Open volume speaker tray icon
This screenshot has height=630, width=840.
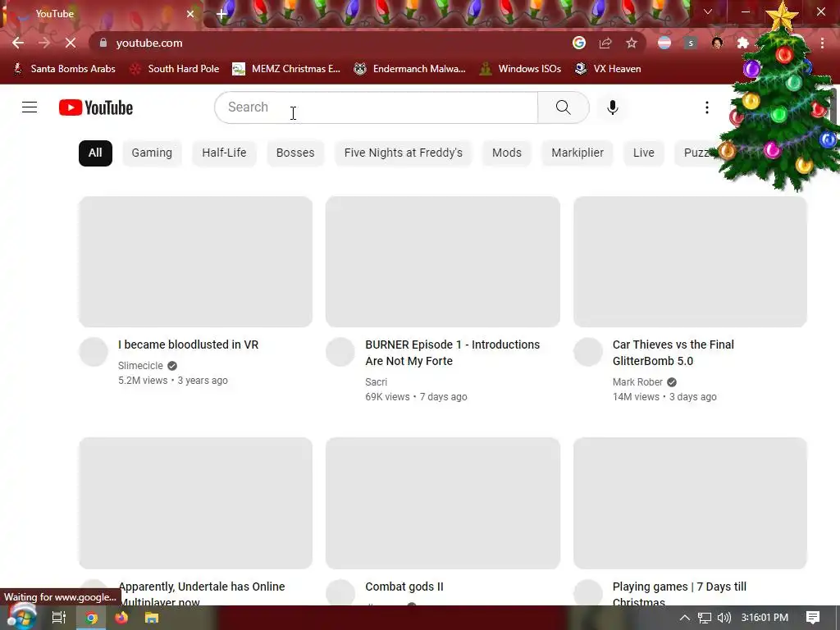[724, 618]
